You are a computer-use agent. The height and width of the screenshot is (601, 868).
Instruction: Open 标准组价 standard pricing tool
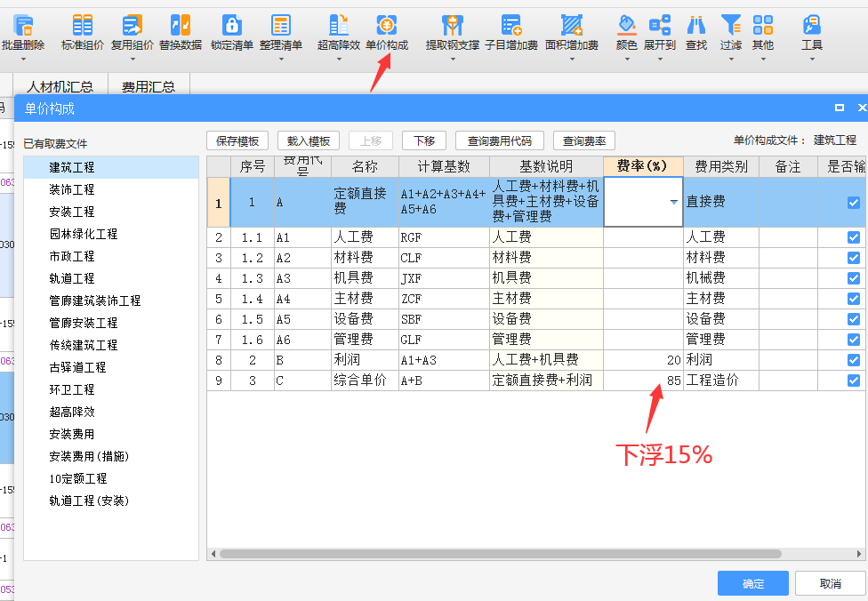[x=83, y=26]
